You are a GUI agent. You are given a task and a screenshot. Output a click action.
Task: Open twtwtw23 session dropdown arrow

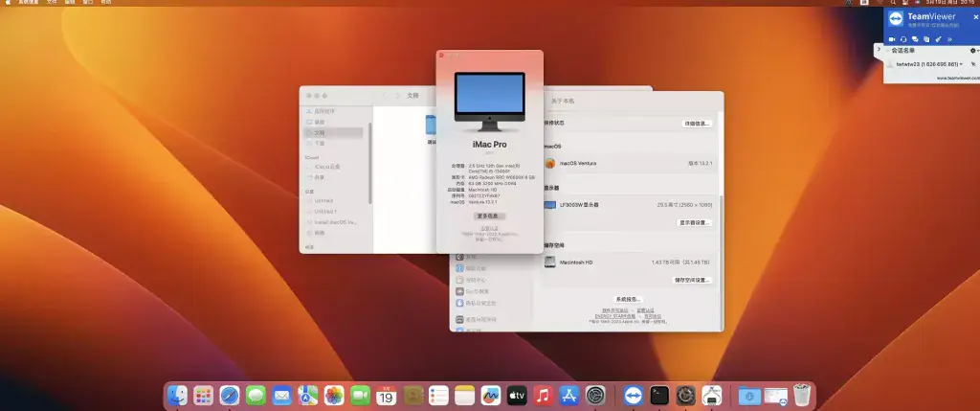point(961,64)
